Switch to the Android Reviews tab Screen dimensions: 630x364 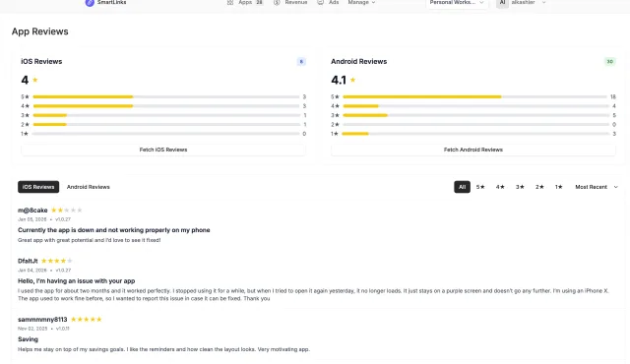[x=88, y=187]
